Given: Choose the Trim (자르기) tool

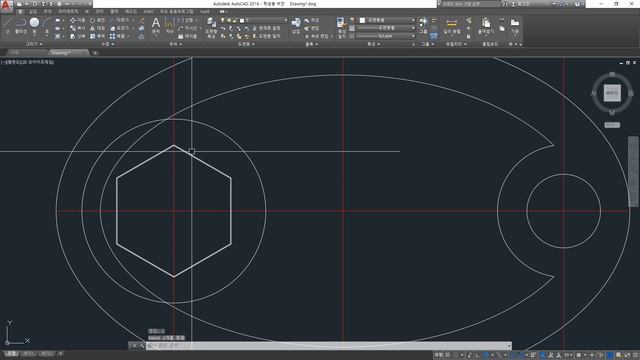Looking at the screenshot, I should click(120, 20).
